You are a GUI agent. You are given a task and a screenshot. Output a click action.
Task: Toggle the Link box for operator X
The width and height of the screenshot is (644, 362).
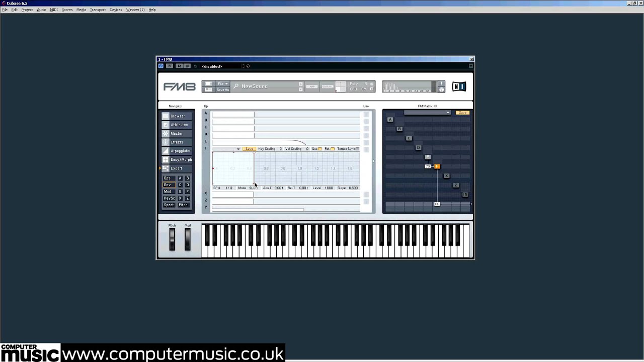366,195
